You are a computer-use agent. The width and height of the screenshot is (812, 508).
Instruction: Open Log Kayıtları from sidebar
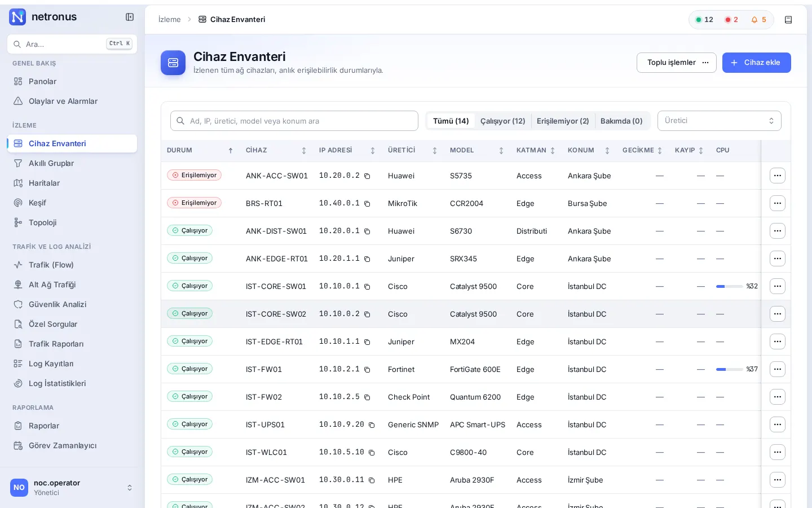72,364
